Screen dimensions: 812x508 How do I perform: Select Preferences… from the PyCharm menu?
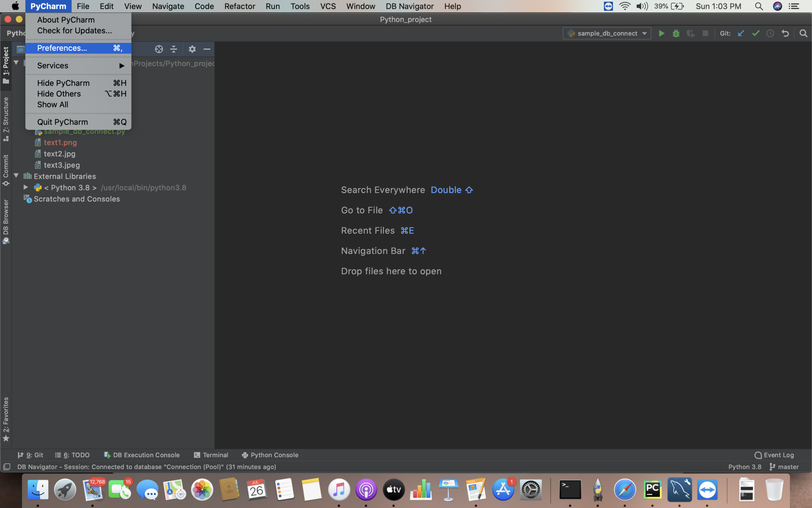point(79,48)
